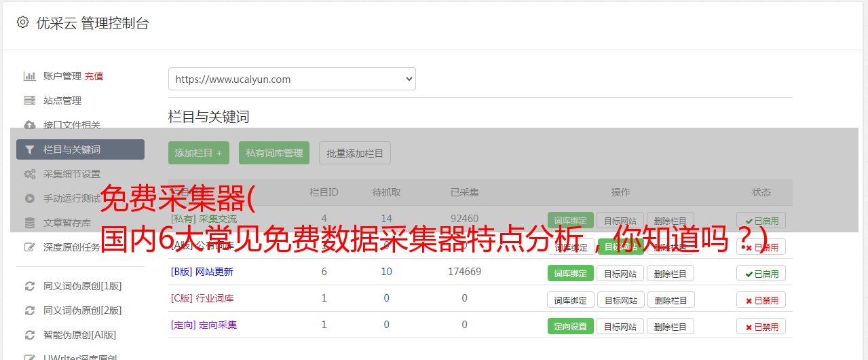Click 目标网站 in the 采集交流 row
This screenshot has height=360, width=868.
(620, 220)
